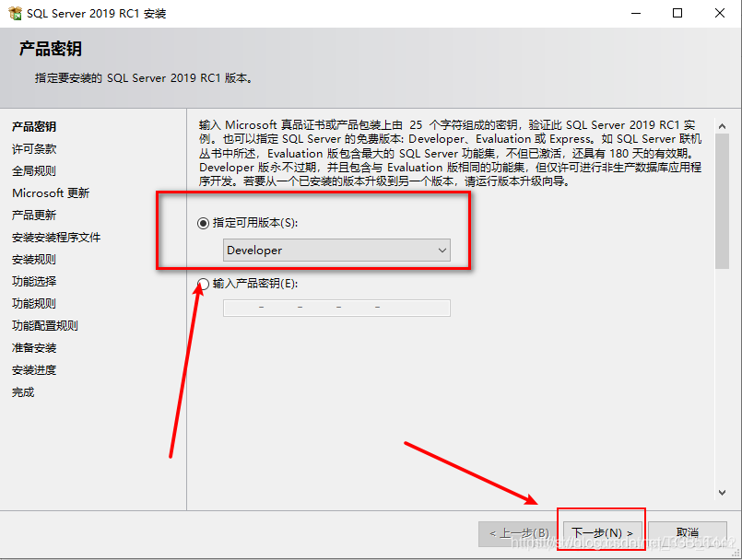
Task: Select the 指定可用版本 radio button
Action: pos(203,223)
